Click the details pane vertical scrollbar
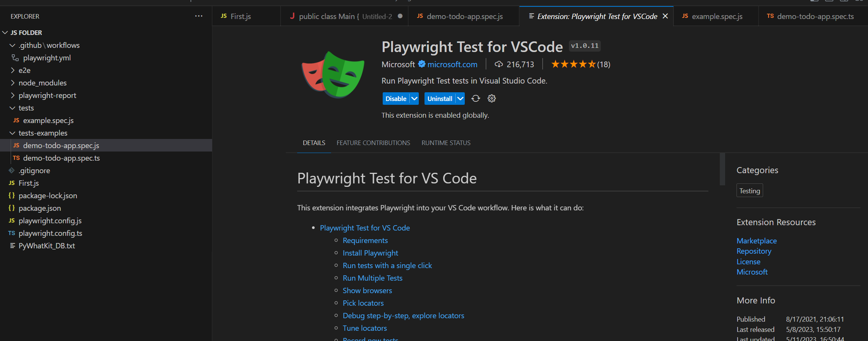 (x=722, y=170)
